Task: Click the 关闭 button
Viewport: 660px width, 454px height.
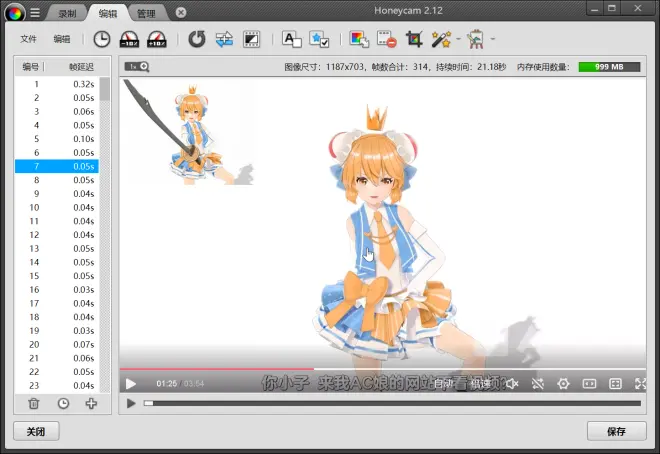Action: click(36, 431)
